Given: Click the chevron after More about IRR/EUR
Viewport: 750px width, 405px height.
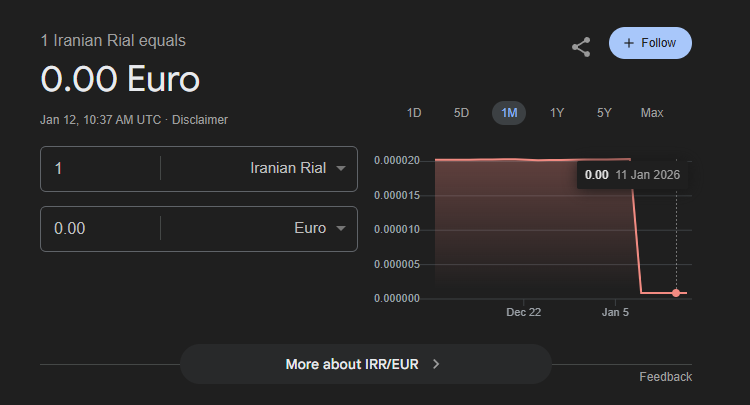Looking at the screenshot, I should (436, 364).
